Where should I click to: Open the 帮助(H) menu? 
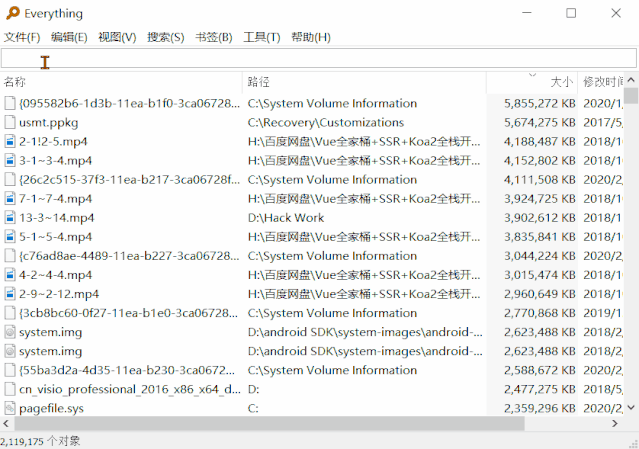click(311, 37)
